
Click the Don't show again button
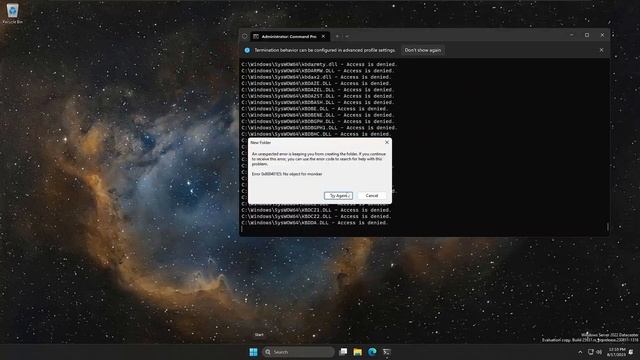click(x=423, y=50)
